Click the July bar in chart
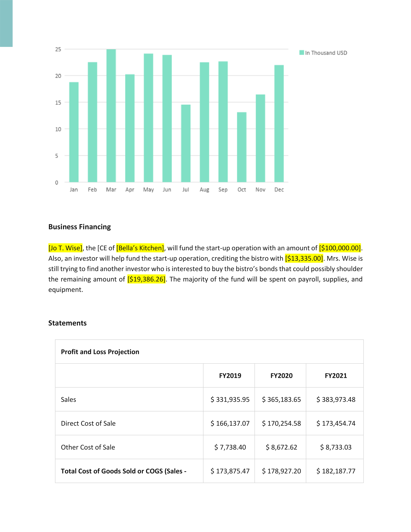This screenshot has width=411, height=532. click(x=186, y=143)
